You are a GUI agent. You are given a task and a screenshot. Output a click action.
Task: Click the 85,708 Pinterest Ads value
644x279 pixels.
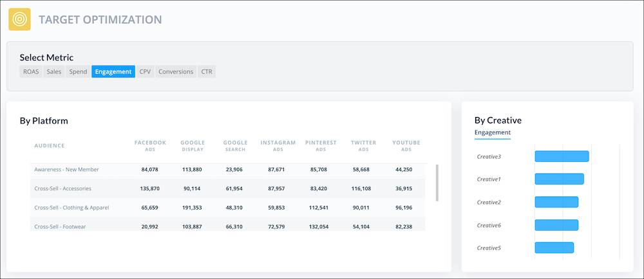(319, 170)
